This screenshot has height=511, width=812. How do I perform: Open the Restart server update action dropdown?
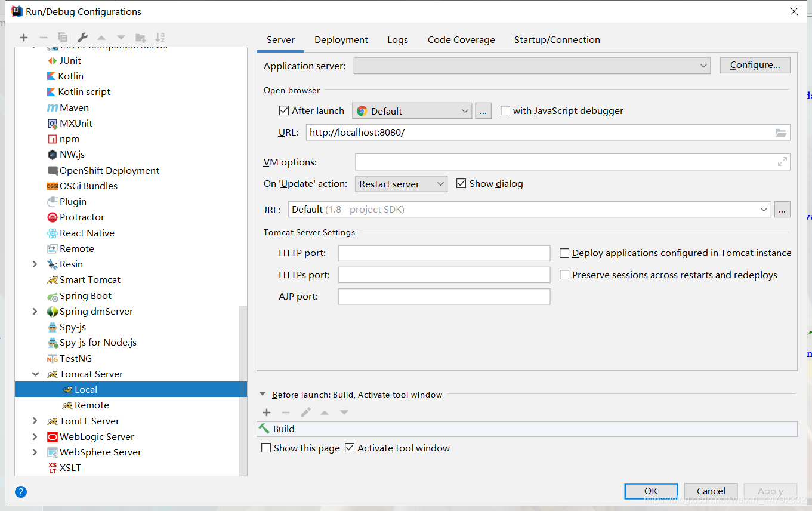tap(401, 184)
